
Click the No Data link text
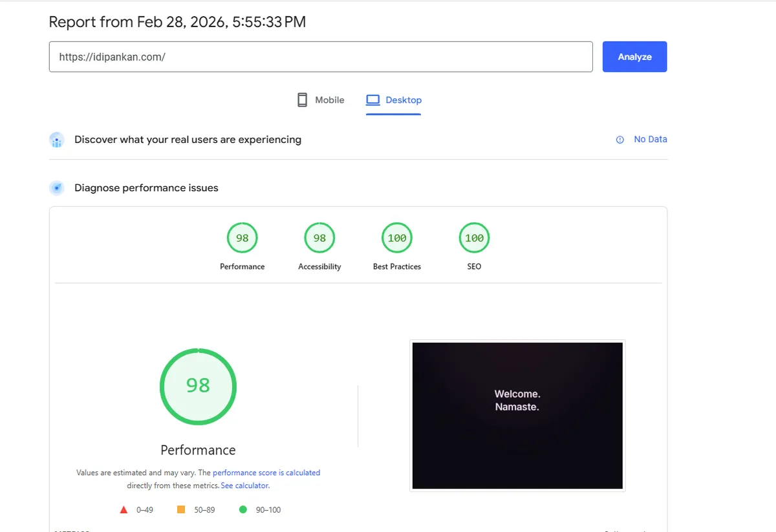click(x=650, y=140)
